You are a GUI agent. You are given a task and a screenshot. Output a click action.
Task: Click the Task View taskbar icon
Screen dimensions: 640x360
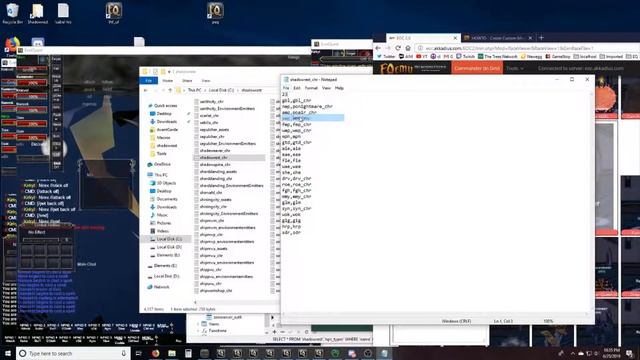pyautogui.click(x=139, y=353)
